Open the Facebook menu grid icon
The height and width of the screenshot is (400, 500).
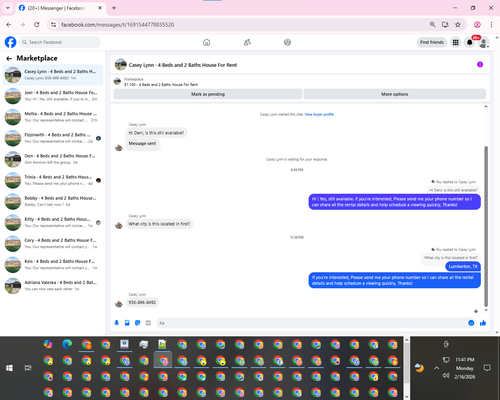coord(455,42)
